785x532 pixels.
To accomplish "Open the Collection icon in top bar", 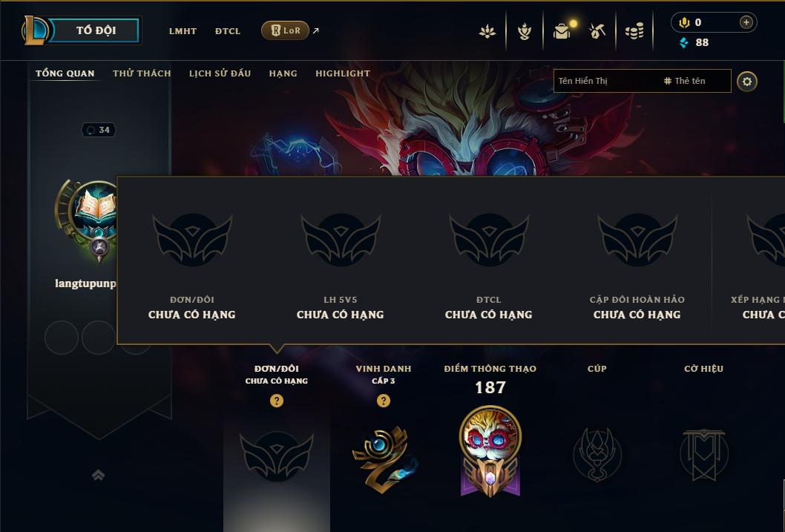I will tap(487, 31).
